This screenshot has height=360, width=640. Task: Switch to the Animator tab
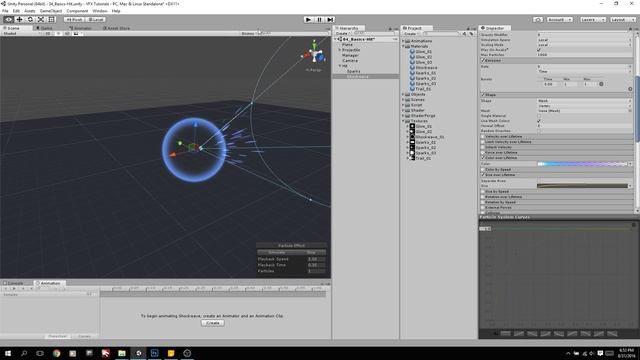click(80, 28)
